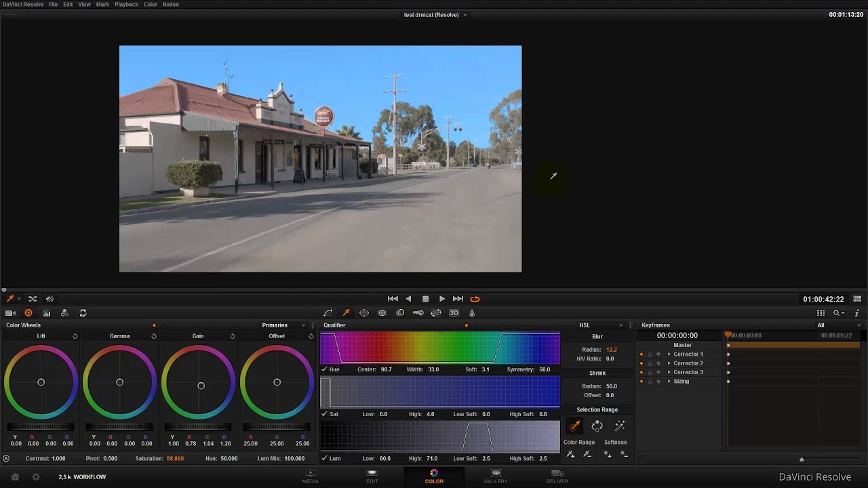
Task: Switch to the DELIVER page tab
Action: coord(557,476)
